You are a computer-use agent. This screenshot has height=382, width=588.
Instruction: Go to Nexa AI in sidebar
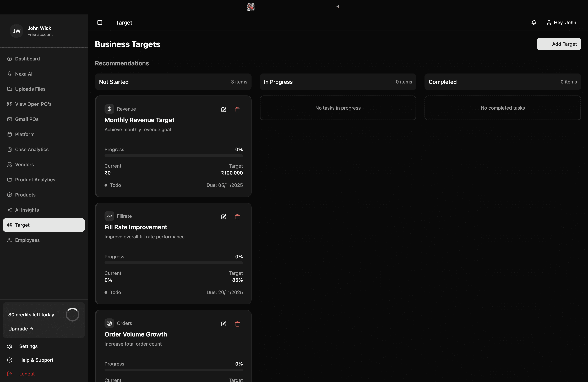click(x=24, y=74)
